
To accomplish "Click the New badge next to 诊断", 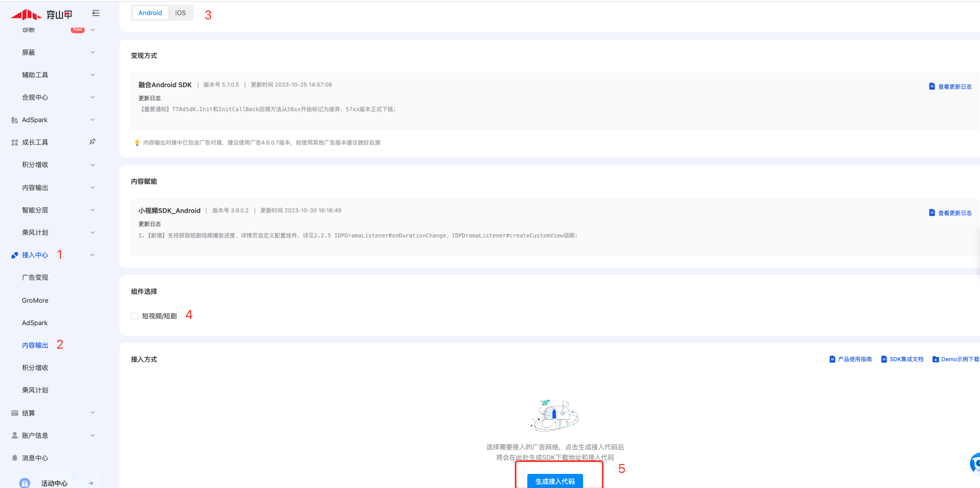I will (x=78, y=30).
